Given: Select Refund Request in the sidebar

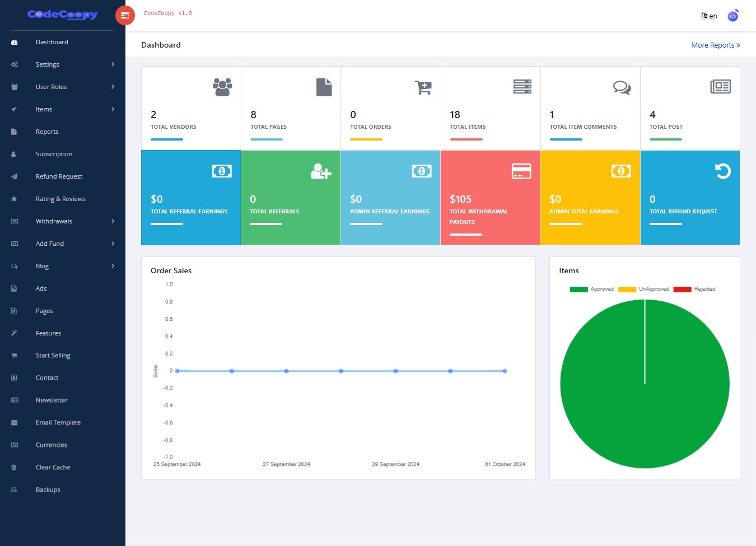Looking at the screenshot, I should click(63, 176).
